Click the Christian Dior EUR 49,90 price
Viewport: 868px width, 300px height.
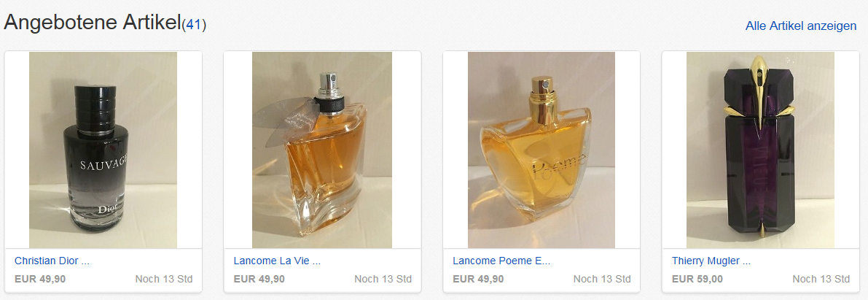point(40,279)
